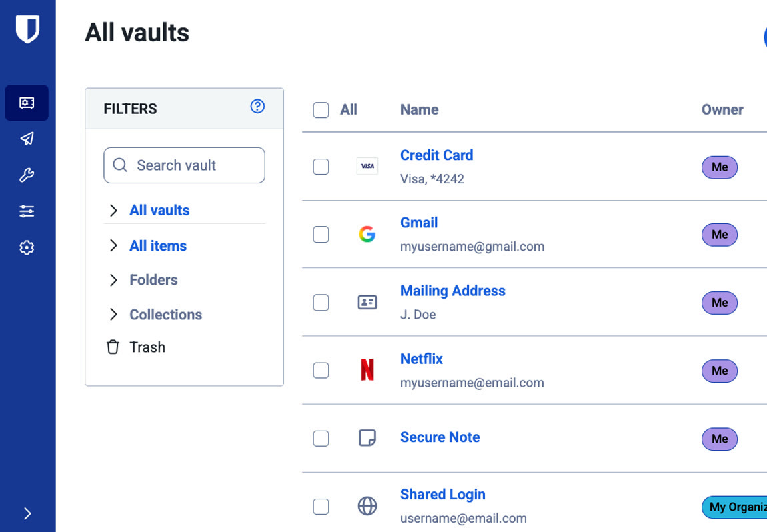Click the globe icon for Shared Login
Viewport: 767px width, 532px height.
point(367,506)
